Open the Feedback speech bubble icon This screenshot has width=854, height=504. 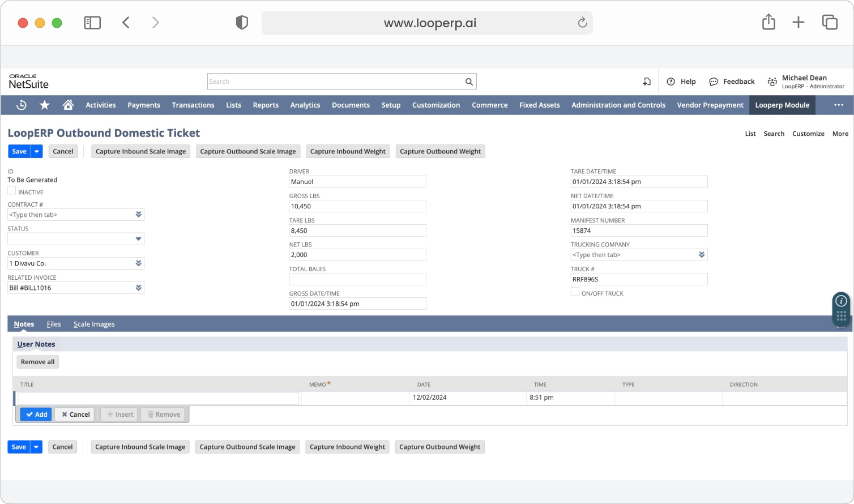coord(714,82)
